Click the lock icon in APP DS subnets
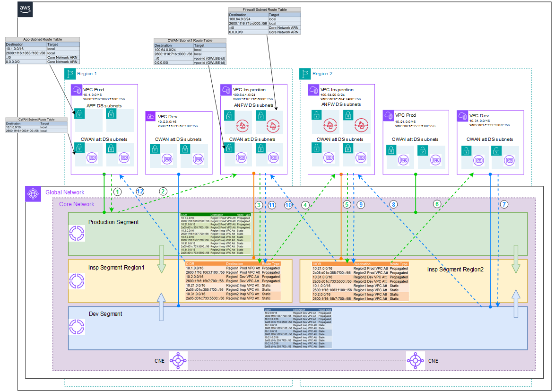The image size is (555, 392). 79,113
